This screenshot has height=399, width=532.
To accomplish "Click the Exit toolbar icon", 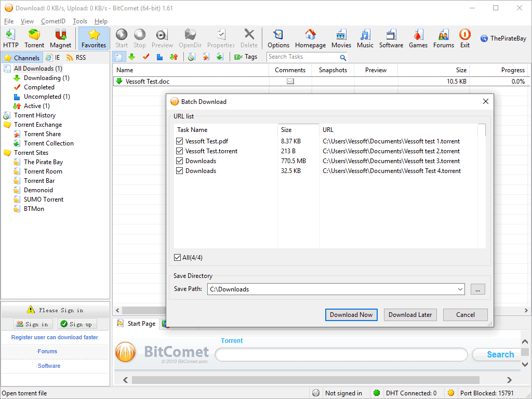I will (x=465, y=38).
